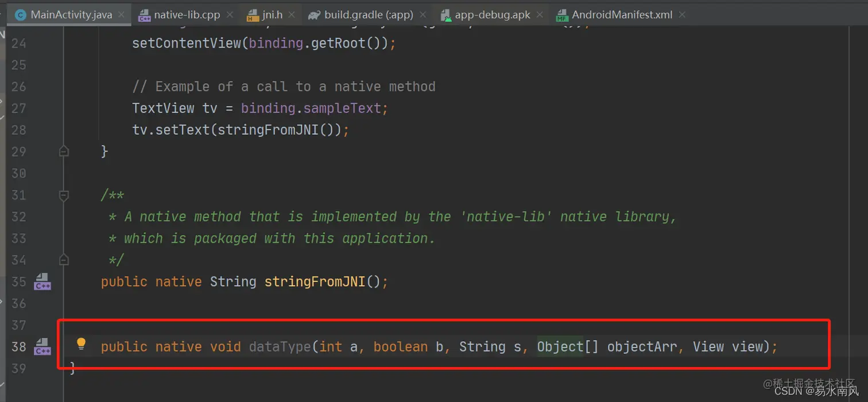
Task: Open the yellow light bulb quick-fix
Action: pyautogui.click(x=81, y=344)
